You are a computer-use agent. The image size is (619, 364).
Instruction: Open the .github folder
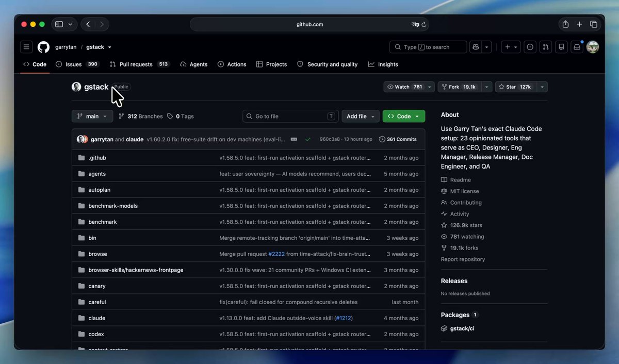pos(97,158)
